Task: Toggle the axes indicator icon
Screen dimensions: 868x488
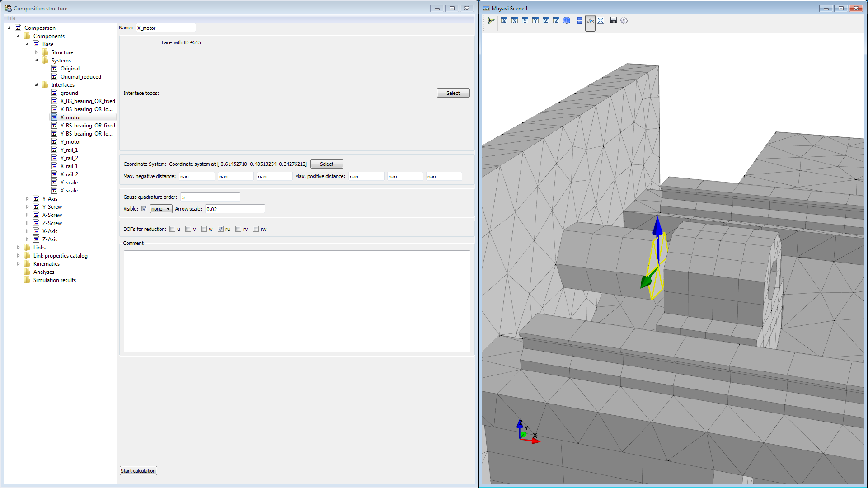Action: [590, 21]
